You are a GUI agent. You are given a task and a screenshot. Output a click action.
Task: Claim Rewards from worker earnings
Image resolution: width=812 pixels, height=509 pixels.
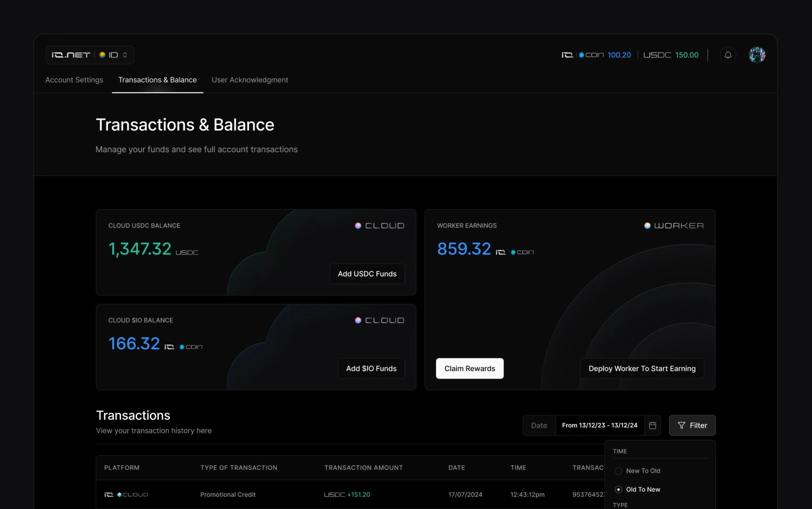click(470, 369)
